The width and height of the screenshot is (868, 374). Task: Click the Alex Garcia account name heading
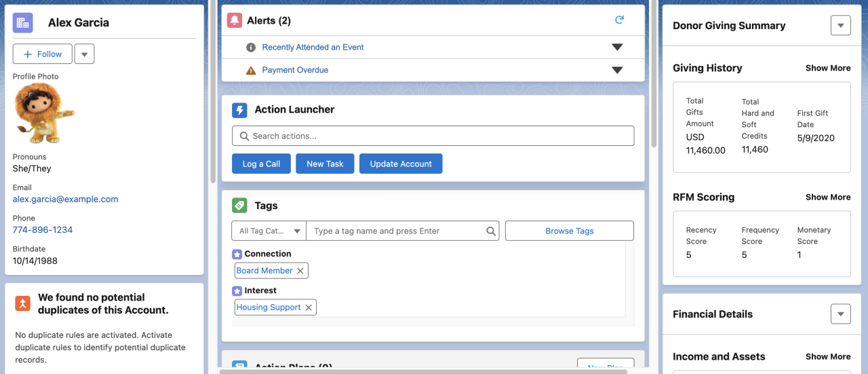point(79,22)
